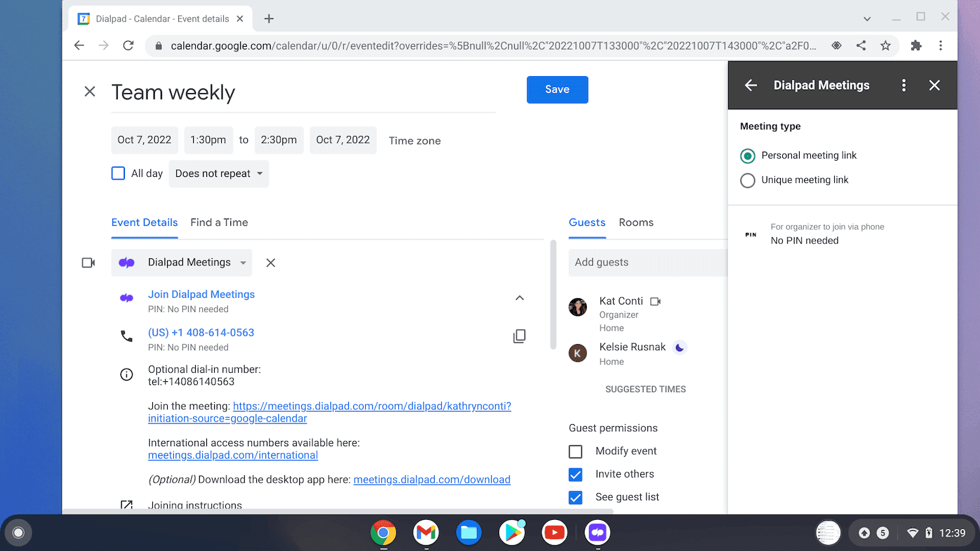Click the video camera icon beside conferencing options
980x551 pixels.
(88, 262)
